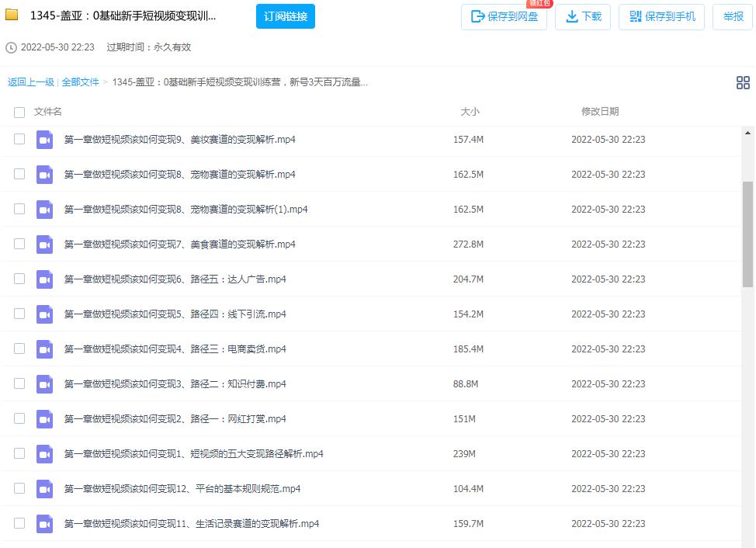
Task: Tick checkbox for 生活记录赛道的变现解析.mp4
Action: click(x=19, y=523)
